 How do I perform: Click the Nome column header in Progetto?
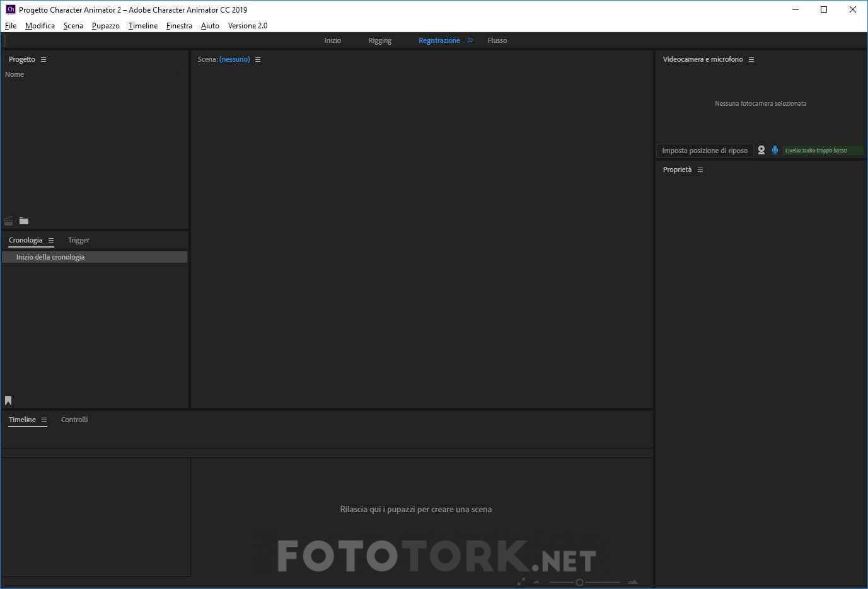pos(14,74)
